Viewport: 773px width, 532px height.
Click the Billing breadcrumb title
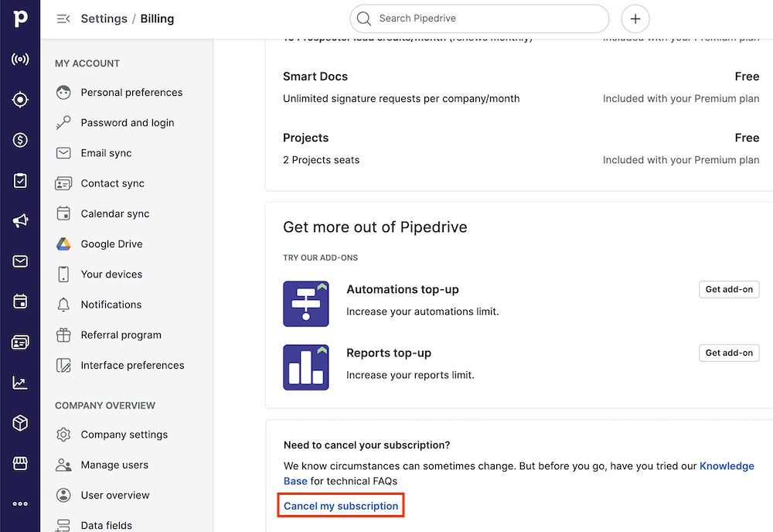point(157,19)
